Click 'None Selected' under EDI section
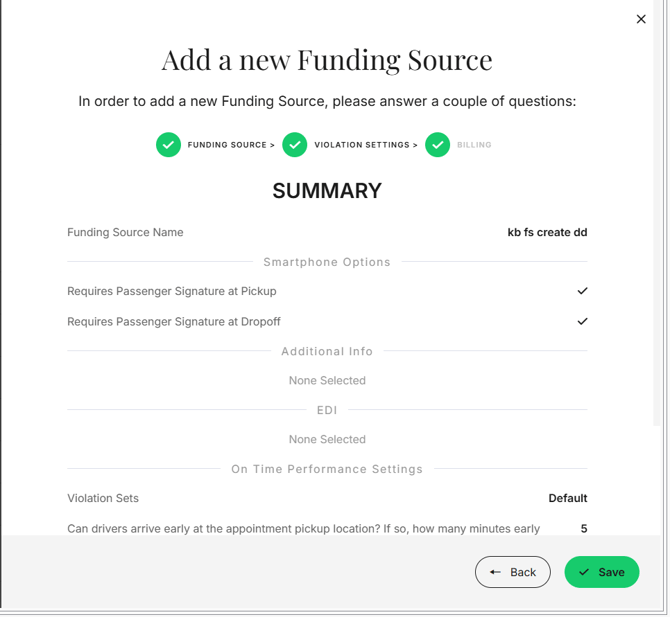670x617 pixels. [x=327, y=439]
